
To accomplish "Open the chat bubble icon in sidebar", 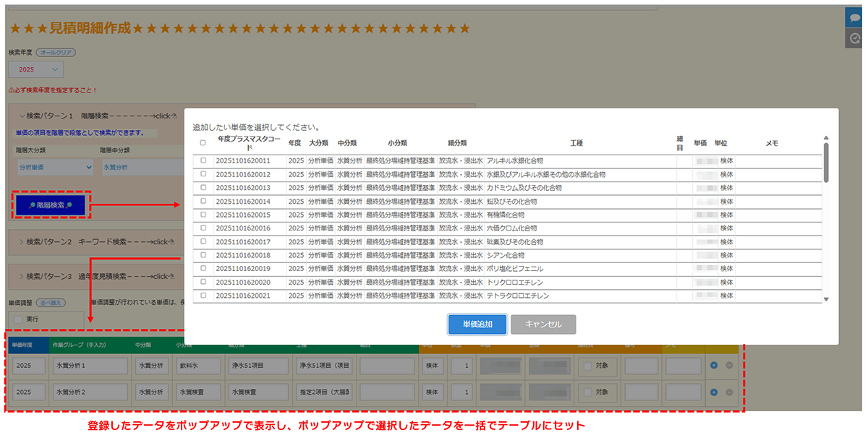I will pos(855,17).
